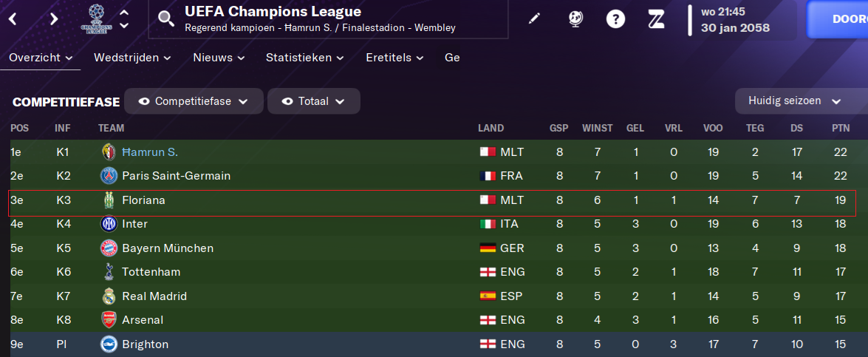Click the pencil edit icon
The width and height of the screenshot is (868, 357).
(x=533, y=18)
